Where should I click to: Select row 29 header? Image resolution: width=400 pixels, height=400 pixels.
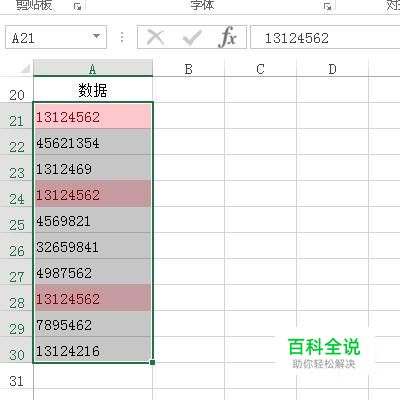[16, 324]
